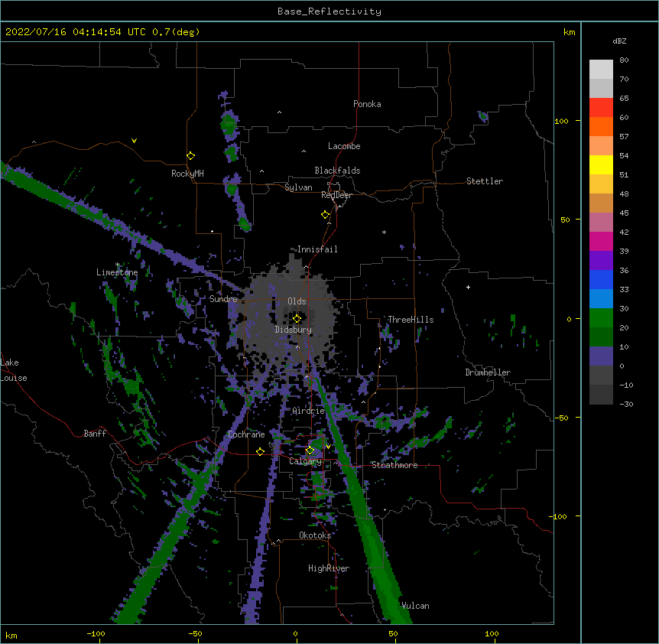
Task: Click the yellow diamond marker south of RedDeer
Action: pos(326,215)
